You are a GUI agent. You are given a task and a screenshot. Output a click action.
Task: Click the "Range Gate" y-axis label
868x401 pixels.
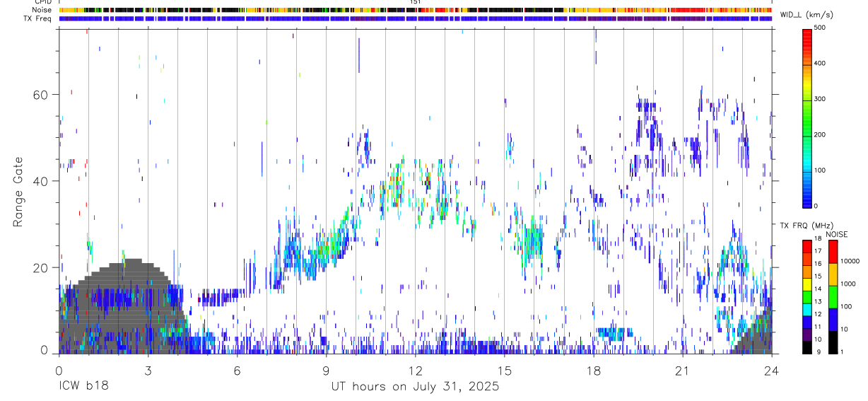tap(18, 192)
